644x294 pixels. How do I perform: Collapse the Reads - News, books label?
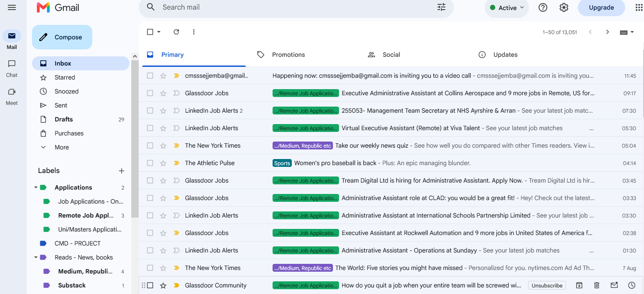36,257
